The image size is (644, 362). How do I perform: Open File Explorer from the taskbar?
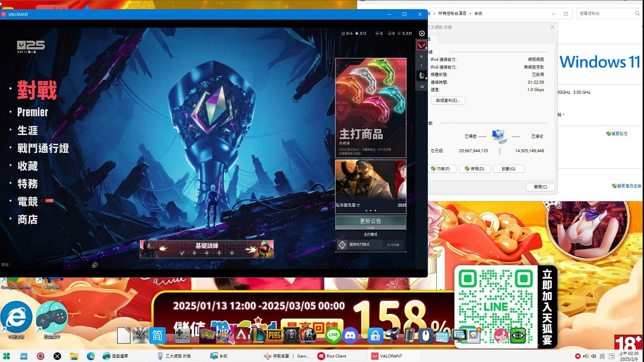click(x=74, y=356)
